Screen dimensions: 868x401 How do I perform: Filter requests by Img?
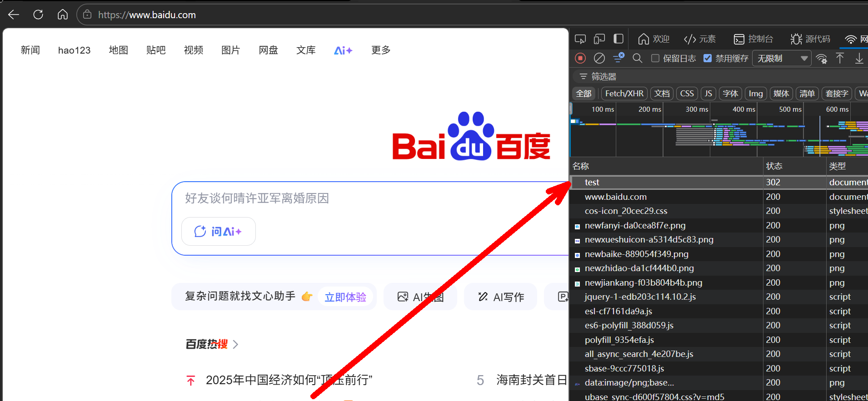tap(756, 94)
